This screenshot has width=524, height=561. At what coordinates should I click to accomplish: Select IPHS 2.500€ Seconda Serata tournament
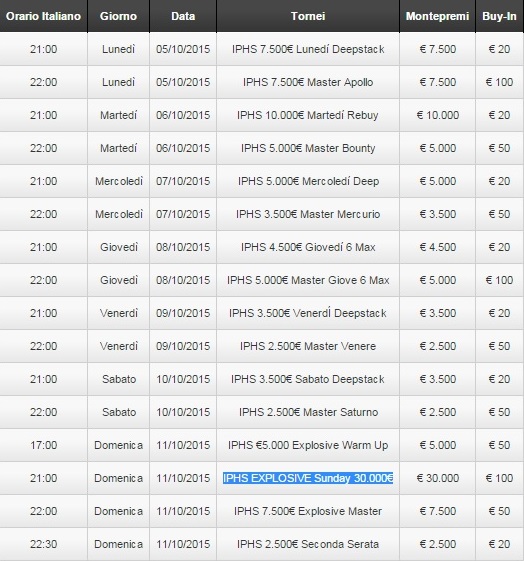pyautogui.click(x=308, y=544)
